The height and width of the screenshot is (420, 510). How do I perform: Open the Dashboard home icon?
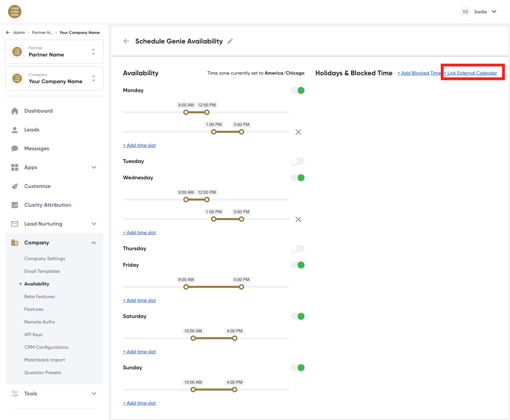15,111
